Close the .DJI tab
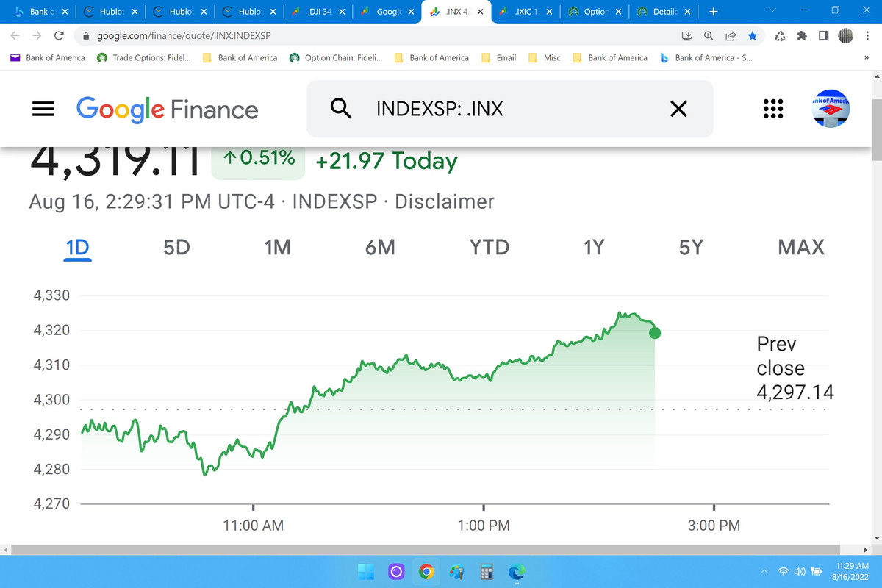 (343, 12)
